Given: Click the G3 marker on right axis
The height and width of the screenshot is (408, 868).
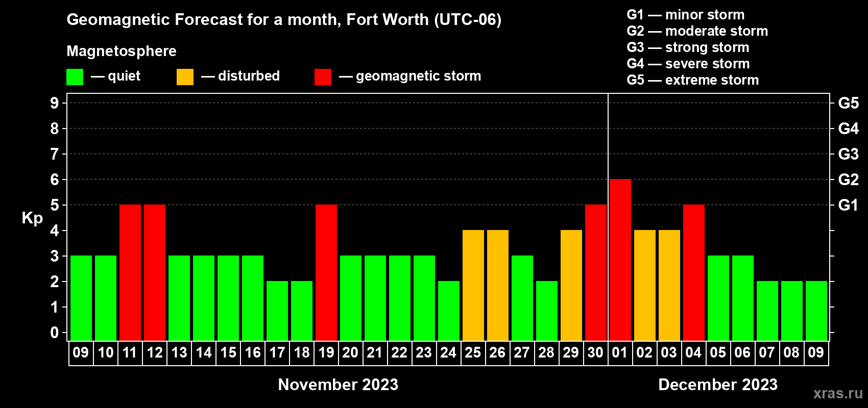Looking at the screenshot, I should point(848,154).
